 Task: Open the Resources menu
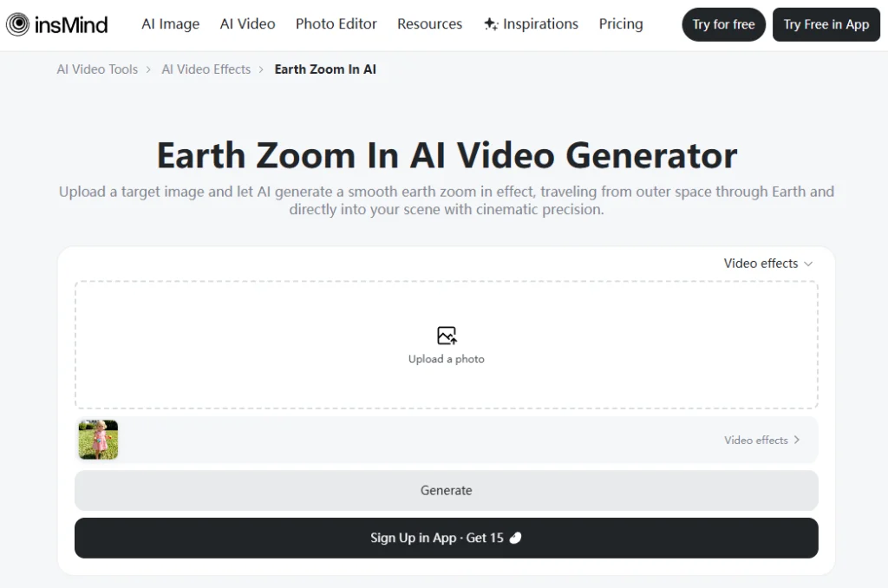[x=429, y=24]
